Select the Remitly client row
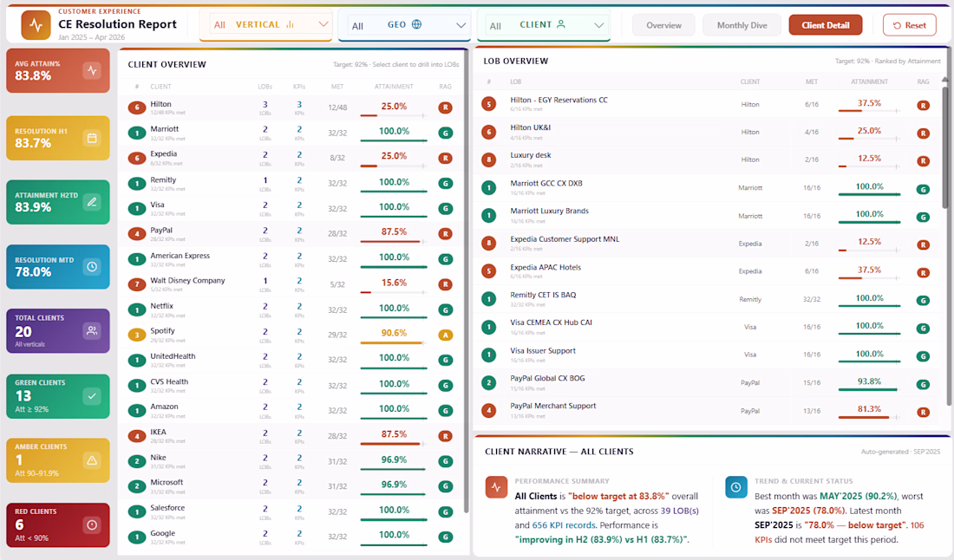The height and width of the screenshot is (560, 954). (291, 183)
